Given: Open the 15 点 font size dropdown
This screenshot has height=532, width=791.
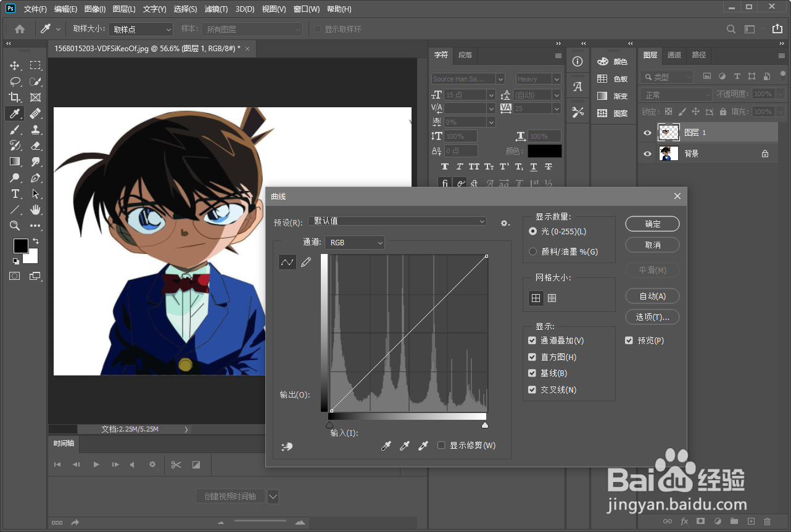Looking at the screenshot, I should [491, 95].
